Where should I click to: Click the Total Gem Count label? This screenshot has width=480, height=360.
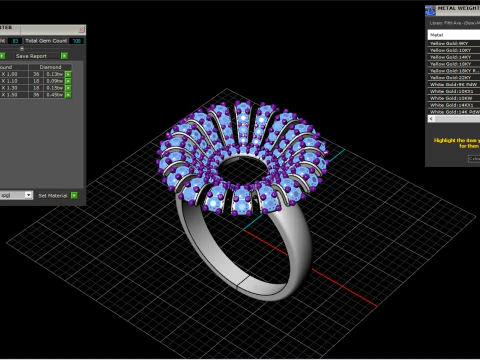coord(46,41)
